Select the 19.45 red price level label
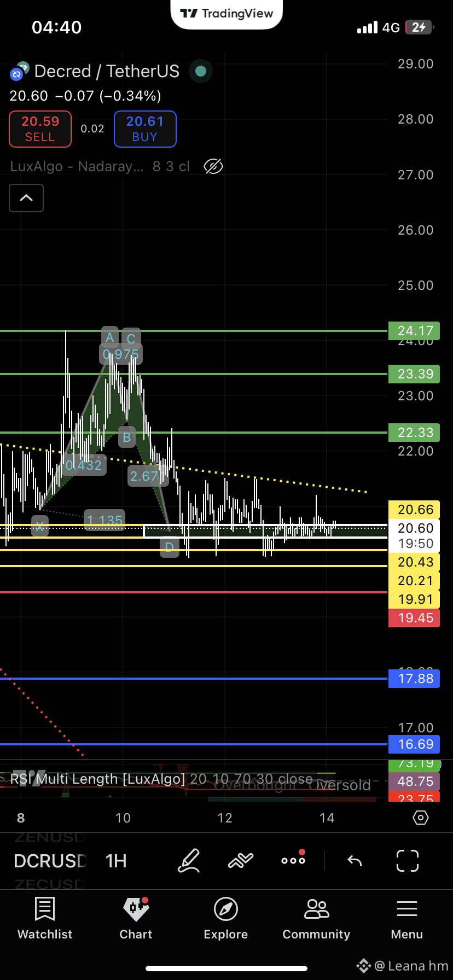 click(x=414, y=618)
